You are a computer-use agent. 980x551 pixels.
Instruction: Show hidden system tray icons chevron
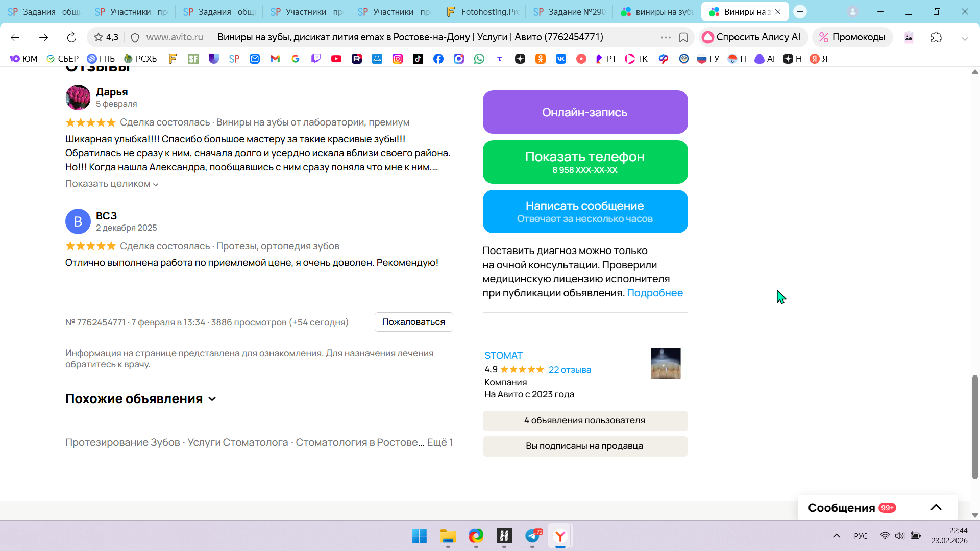(836, 536)
